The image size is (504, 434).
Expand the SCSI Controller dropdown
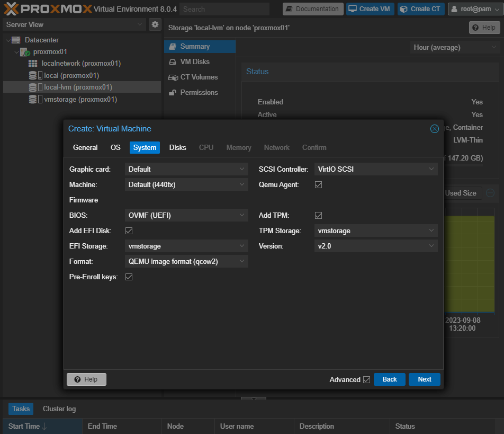pos(375,170)
